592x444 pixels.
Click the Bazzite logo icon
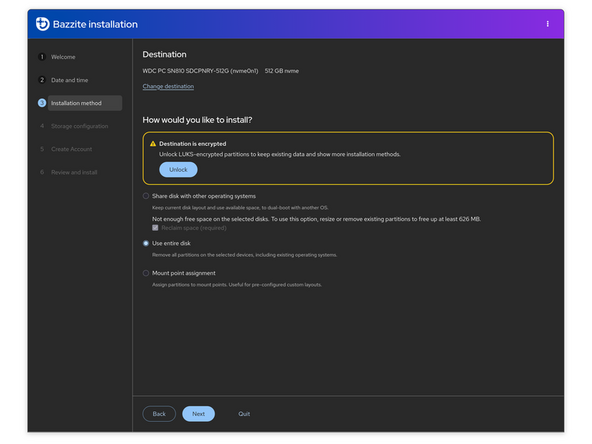(x=42, y=24)
